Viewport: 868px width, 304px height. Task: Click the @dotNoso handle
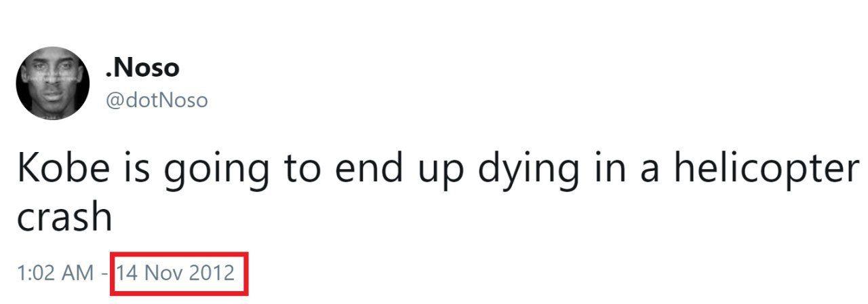pos(157,100)
